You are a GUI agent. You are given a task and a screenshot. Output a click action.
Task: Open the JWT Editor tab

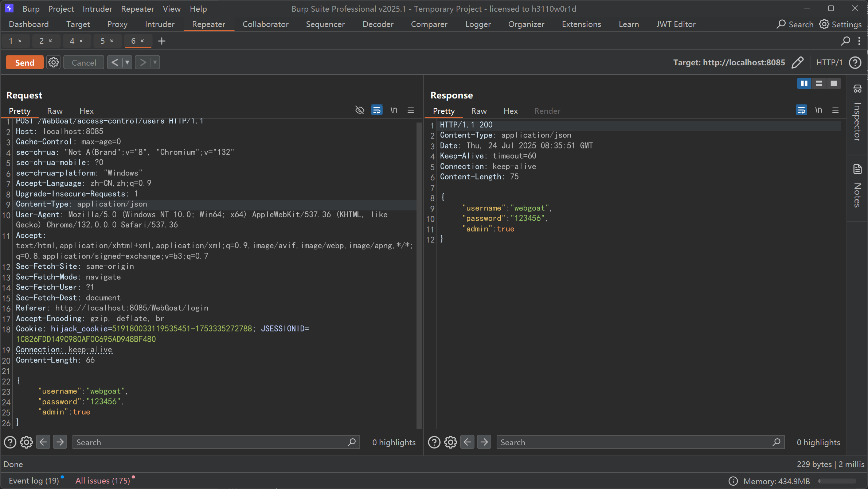coord(676,24)
